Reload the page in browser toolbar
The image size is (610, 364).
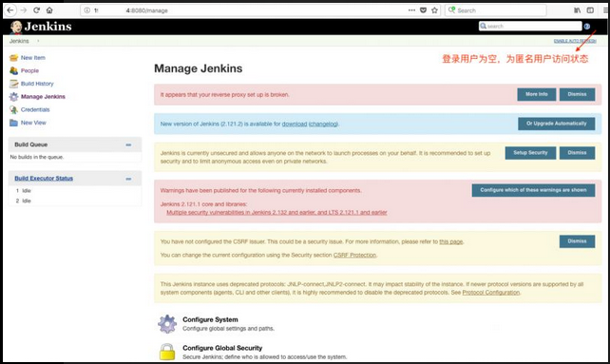[36, 10]
